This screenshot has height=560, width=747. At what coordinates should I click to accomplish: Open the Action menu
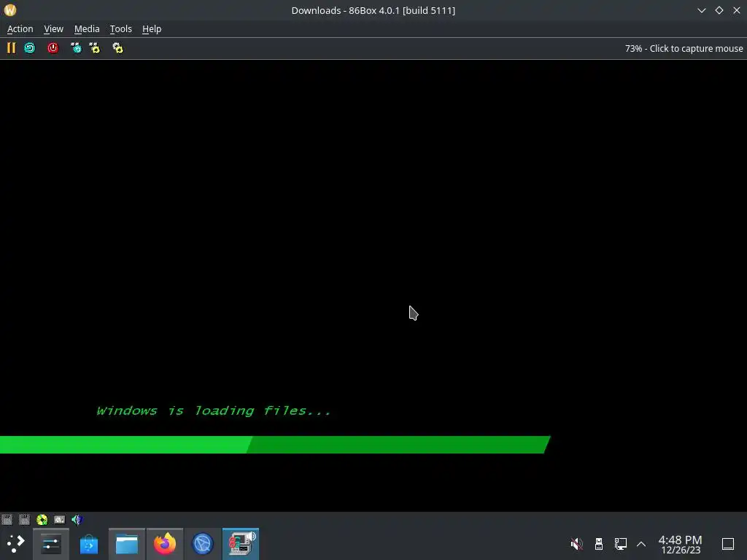pos(20,29)
